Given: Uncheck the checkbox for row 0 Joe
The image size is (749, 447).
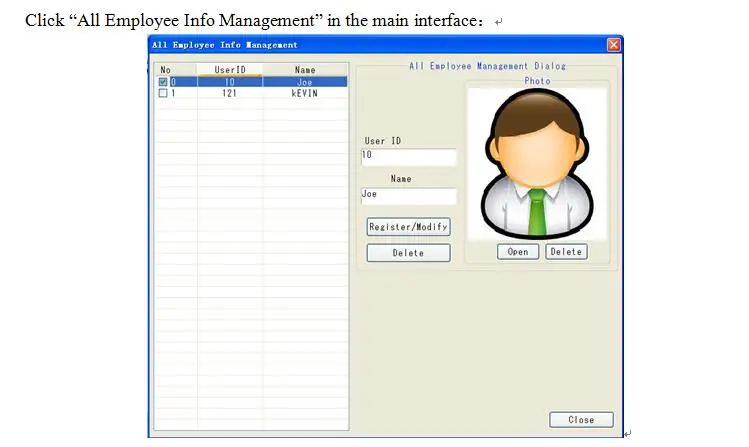Looking at the screenshot, I should tap(163, 82).
